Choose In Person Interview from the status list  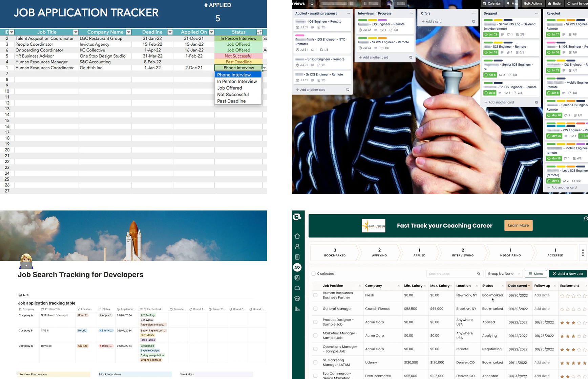pos(237,82)
